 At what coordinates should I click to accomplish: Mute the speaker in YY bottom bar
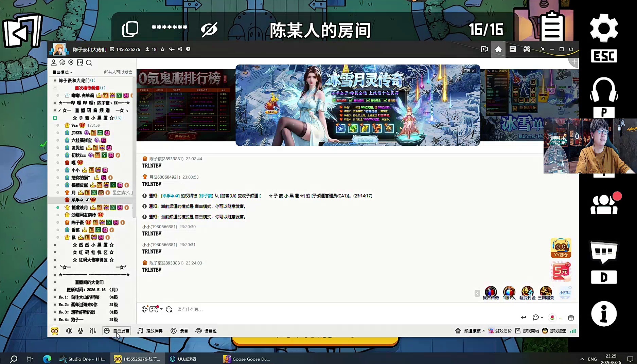pos(69,331)
